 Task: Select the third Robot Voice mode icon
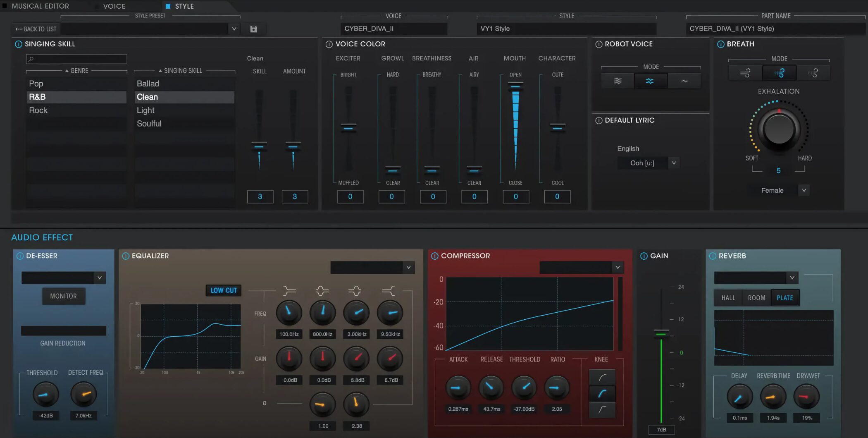684,81
